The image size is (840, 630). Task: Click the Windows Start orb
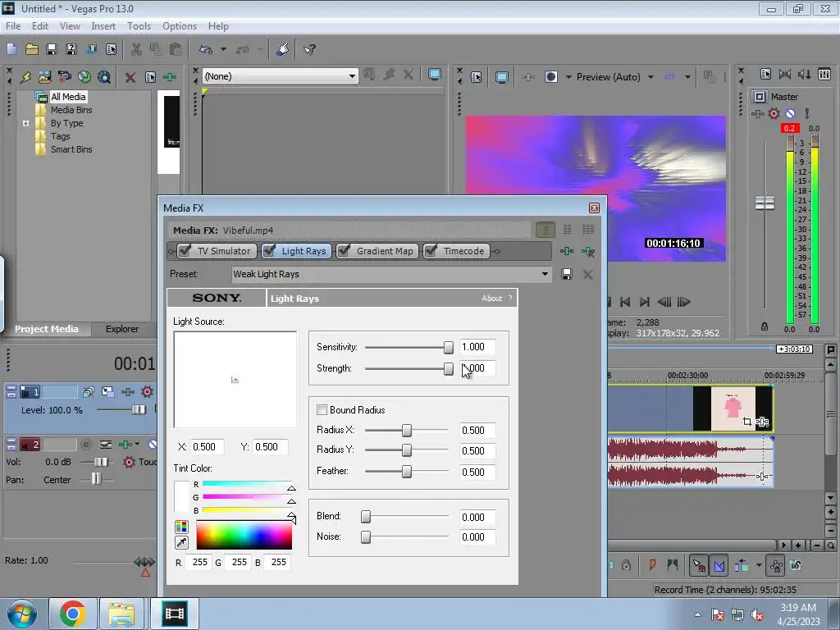pyautogui.click(x=22, y=614)
